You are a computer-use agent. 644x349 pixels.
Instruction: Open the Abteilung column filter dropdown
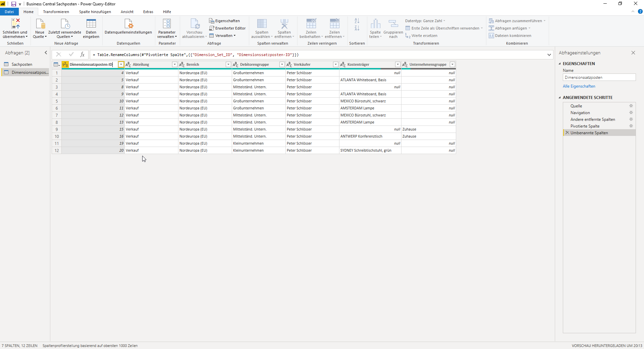pyautogui.click(x=174, y=64)
